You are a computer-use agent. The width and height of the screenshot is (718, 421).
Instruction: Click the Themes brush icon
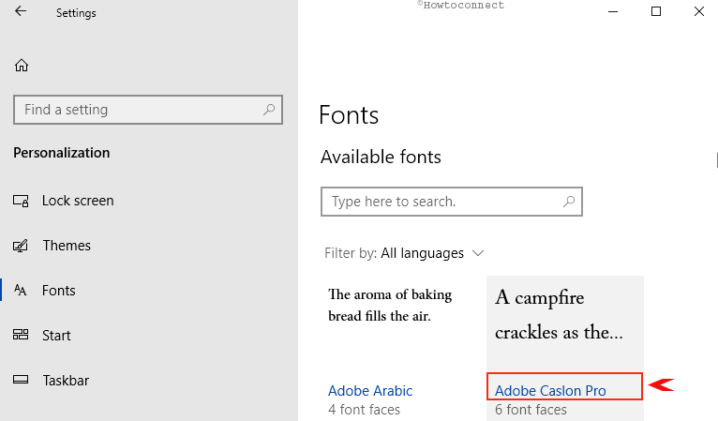21,246
